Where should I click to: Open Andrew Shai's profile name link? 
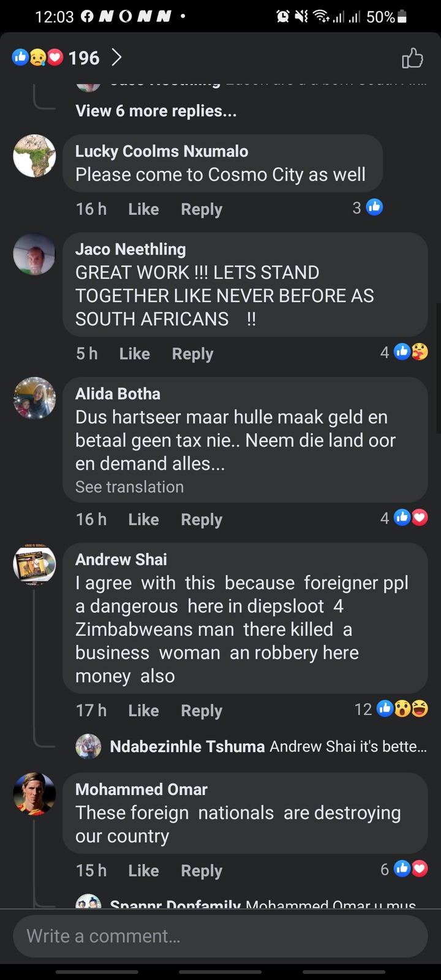tap(121, 560)
